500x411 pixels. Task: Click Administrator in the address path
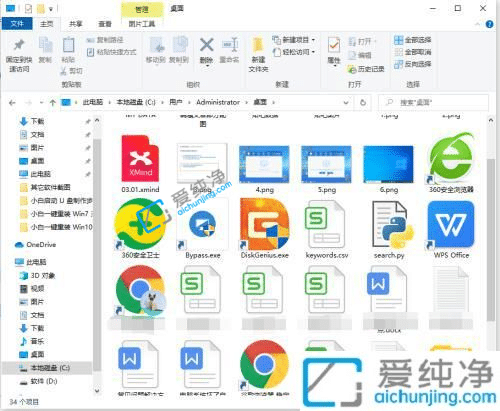pyautogui.click(x=218, y=102)
